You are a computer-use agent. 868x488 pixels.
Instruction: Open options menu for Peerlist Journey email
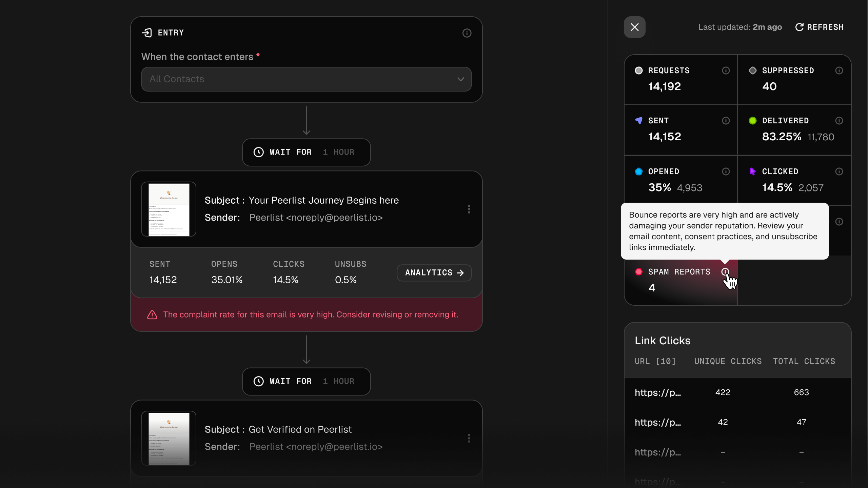(x=469, y=209)
